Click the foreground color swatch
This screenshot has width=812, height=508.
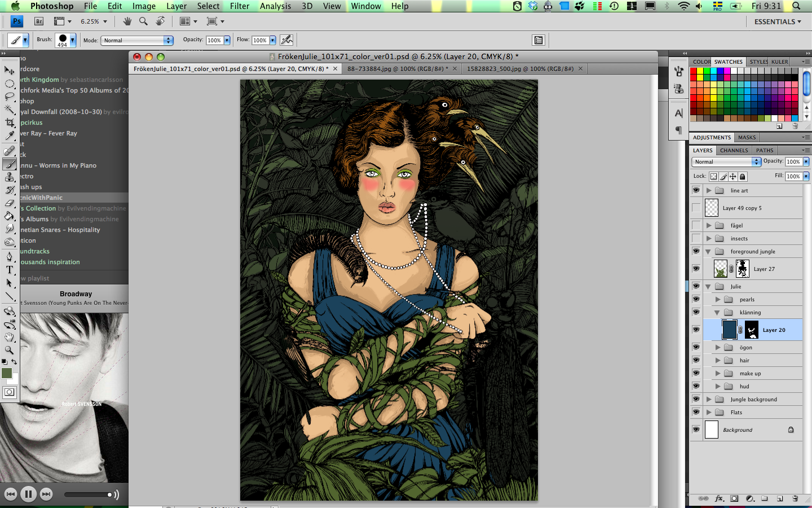pos(7,373)
